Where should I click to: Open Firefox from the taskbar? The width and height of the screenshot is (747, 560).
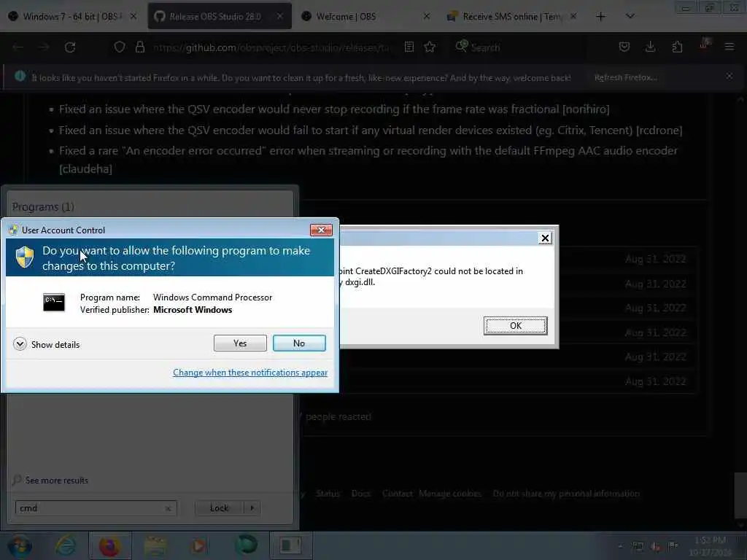click(x=110, y=545)
